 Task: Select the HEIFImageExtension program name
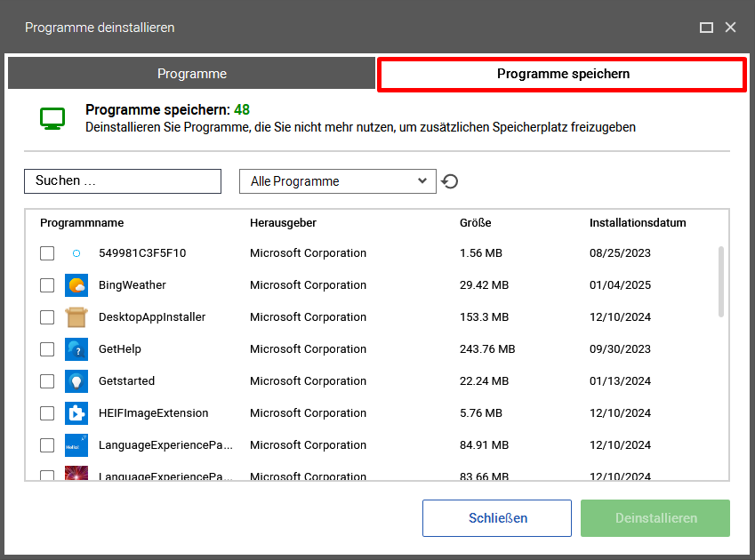(154, 413)
